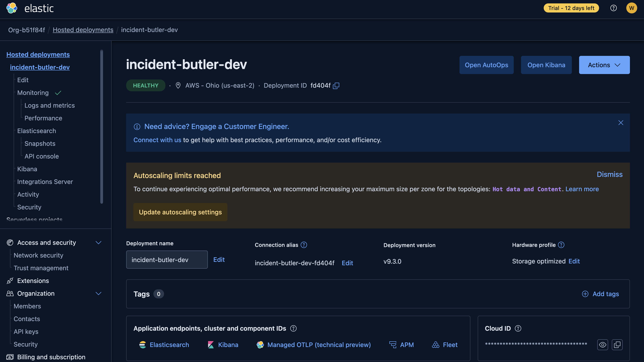
Task: Open the help question mark icon
Action: 613,8
